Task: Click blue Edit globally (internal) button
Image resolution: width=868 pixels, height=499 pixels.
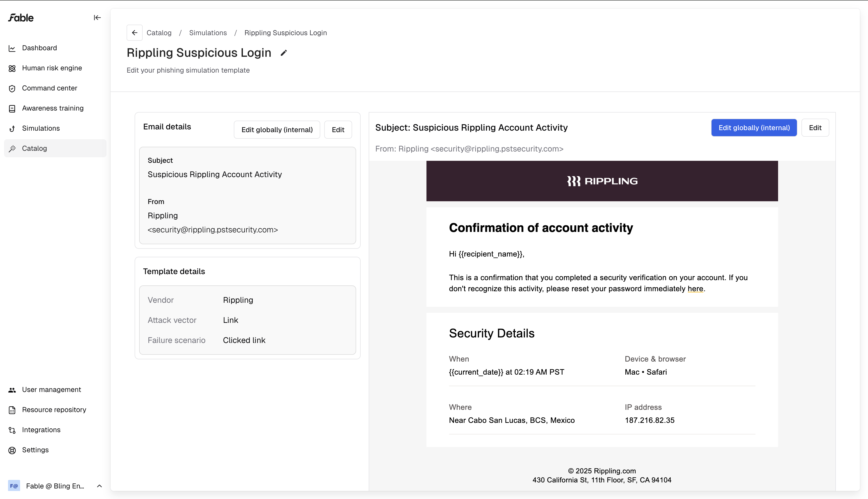Action: (x=754, y=127)
